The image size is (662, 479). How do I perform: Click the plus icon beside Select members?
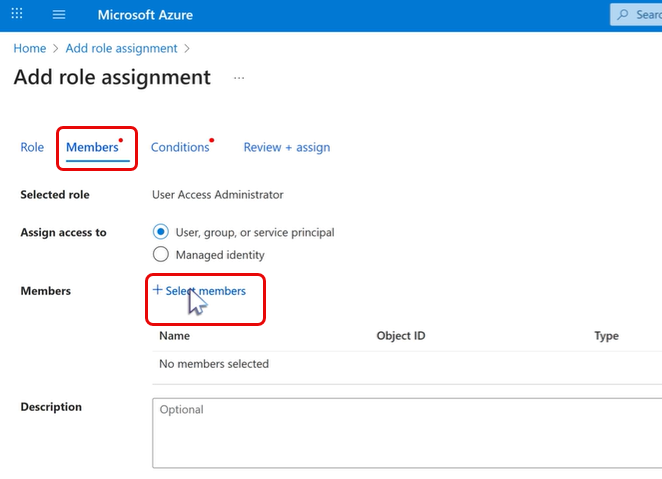tap(157, 290)
